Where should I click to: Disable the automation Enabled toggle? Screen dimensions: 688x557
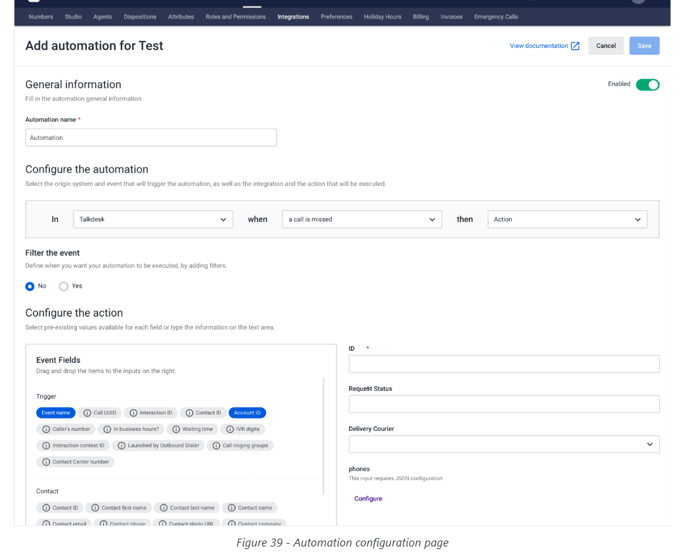(x=647, y=85)
